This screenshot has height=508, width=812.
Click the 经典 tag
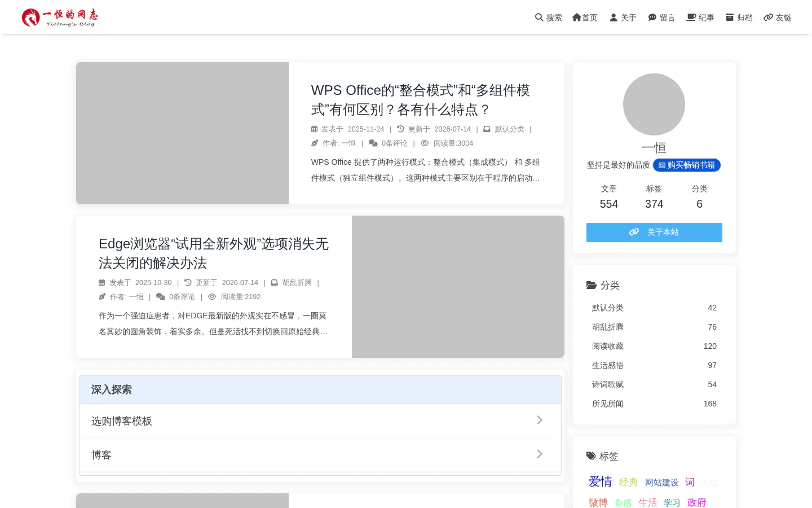629,482
